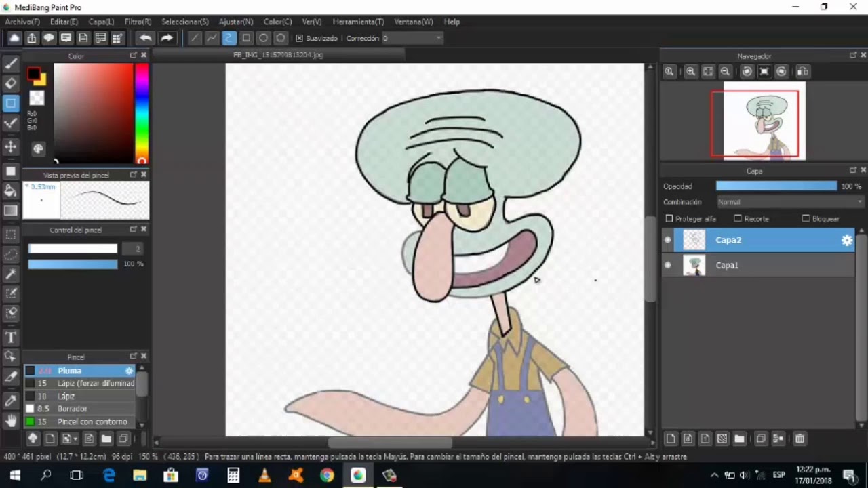Toggle the Suavizado checkbox
The image size is (868, 488).
pos(299,38)
